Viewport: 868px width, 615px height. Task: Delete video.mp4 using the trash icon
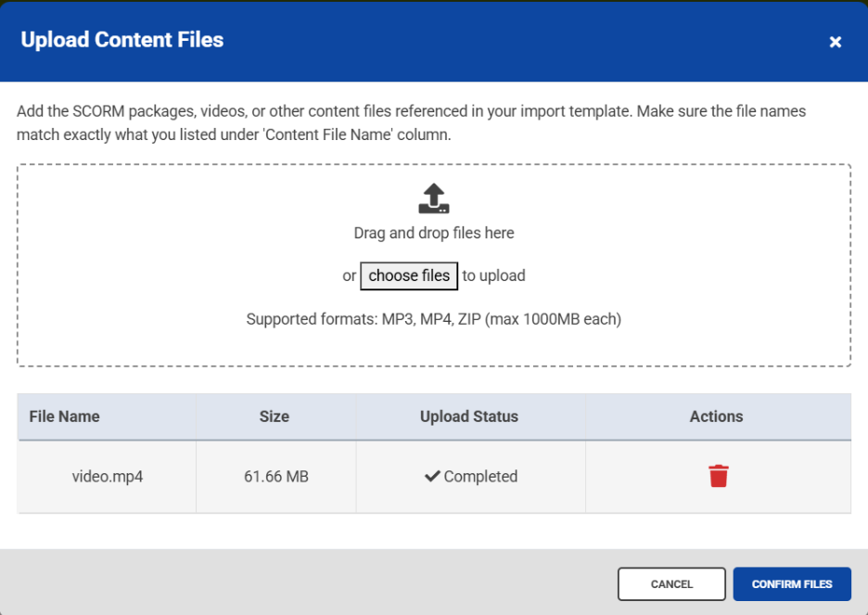point(718,477)
